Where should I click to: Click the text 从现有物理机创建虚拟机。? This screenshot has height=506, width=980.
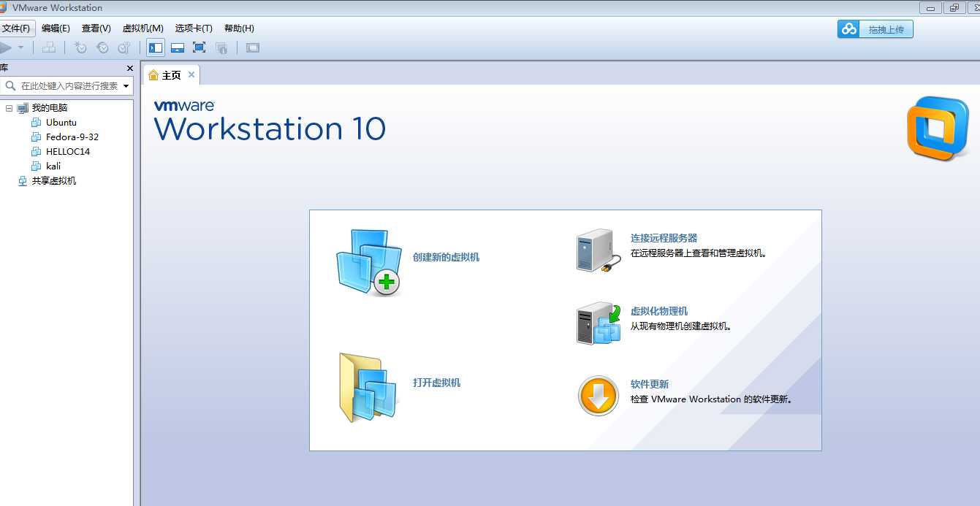point(681,326)
